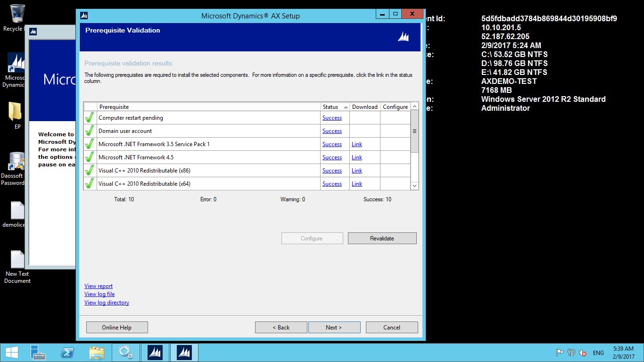
Task: Open download Link for .NET Framework 3.5 SP1
Action: pos(357,144)
